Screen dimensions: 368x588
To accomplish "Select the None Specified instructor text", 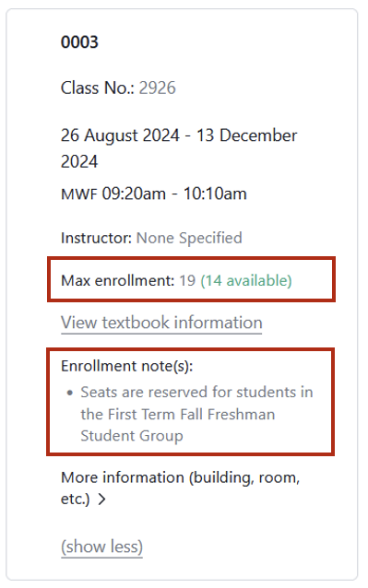I will click(189, 239).
